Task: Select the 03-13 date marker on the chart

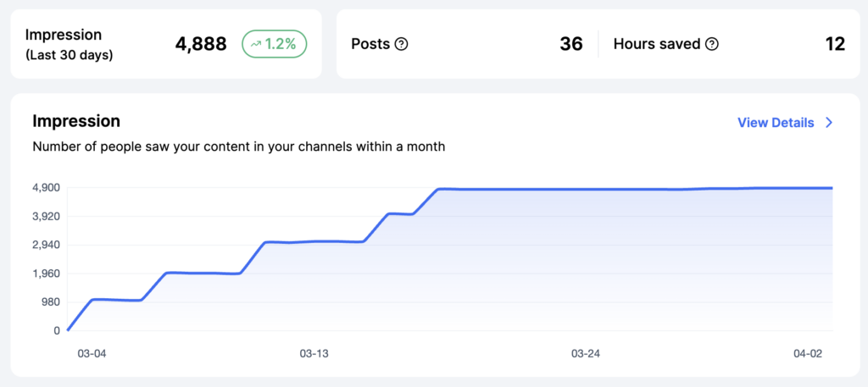Action: click(x=314, y=352)
